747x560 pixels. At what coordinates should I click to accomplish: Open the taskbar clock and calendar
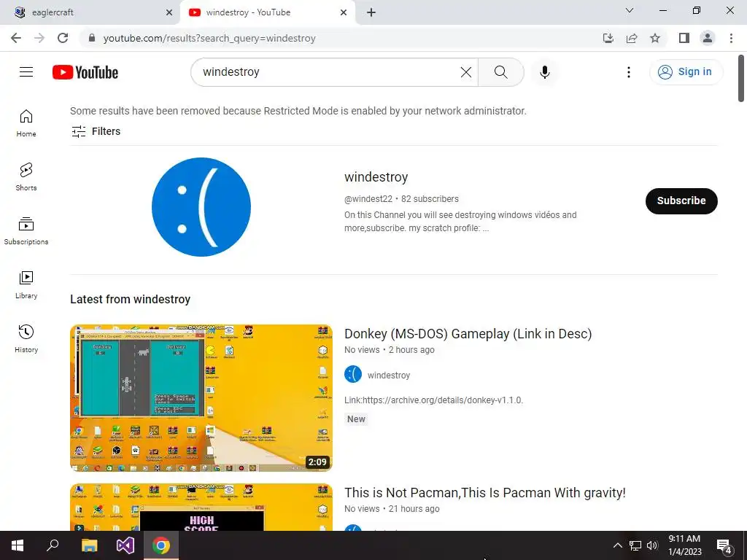[x=684, y=545]
